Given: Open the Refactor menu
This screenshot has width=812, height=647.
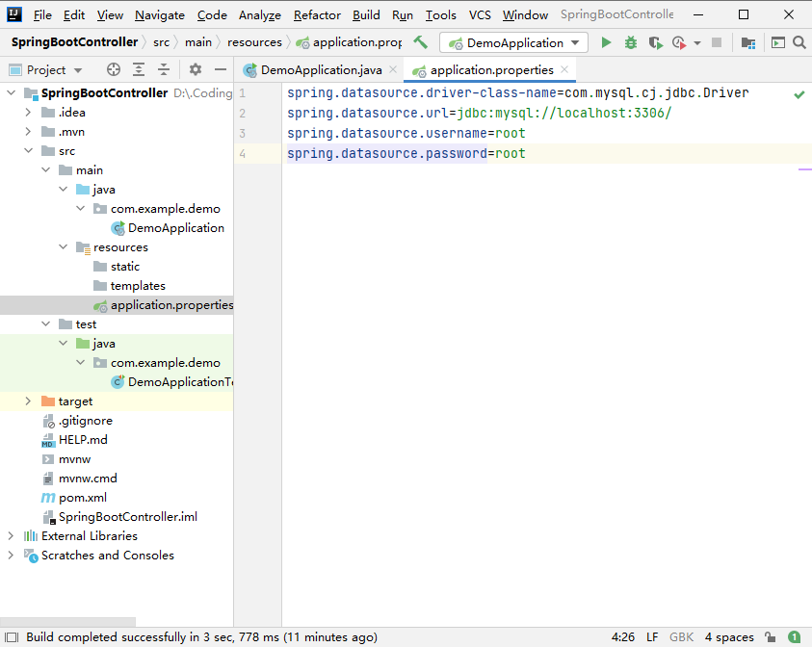Looking at the screenshot, I should coord(317,15).
